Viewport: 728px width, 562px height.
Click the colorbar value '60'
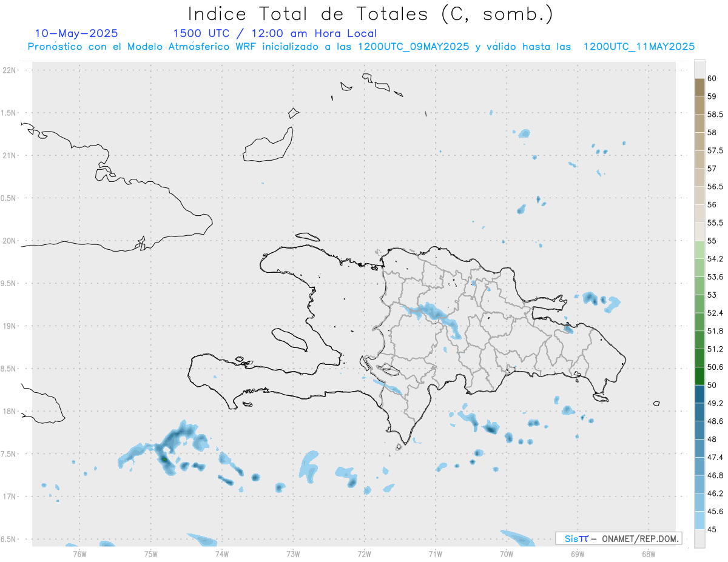pos(712,78)
